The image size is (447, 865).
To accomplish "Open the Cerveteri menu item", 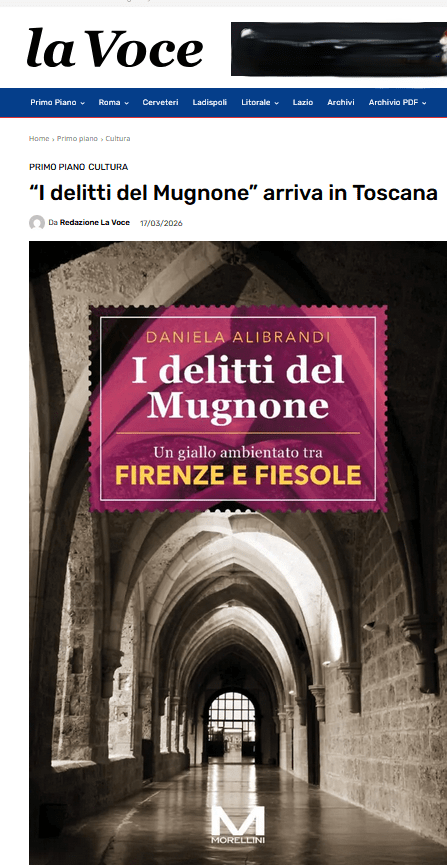I will point(160,103).
